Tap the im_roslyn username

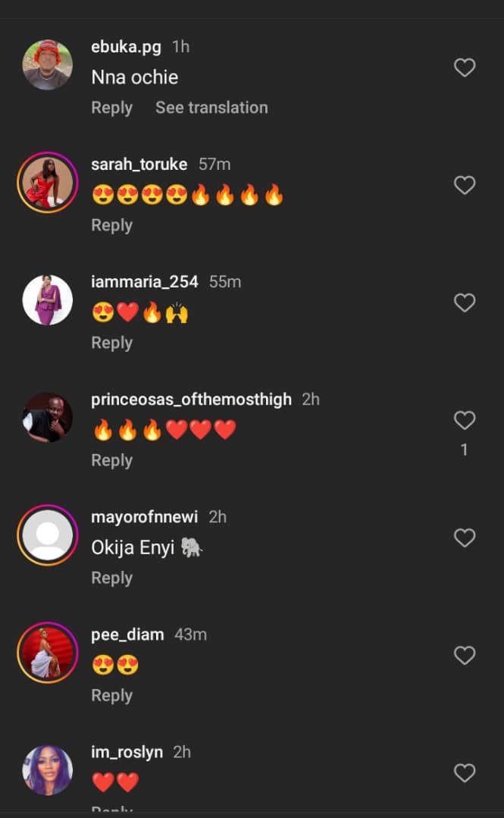click(x=127, y=752)
